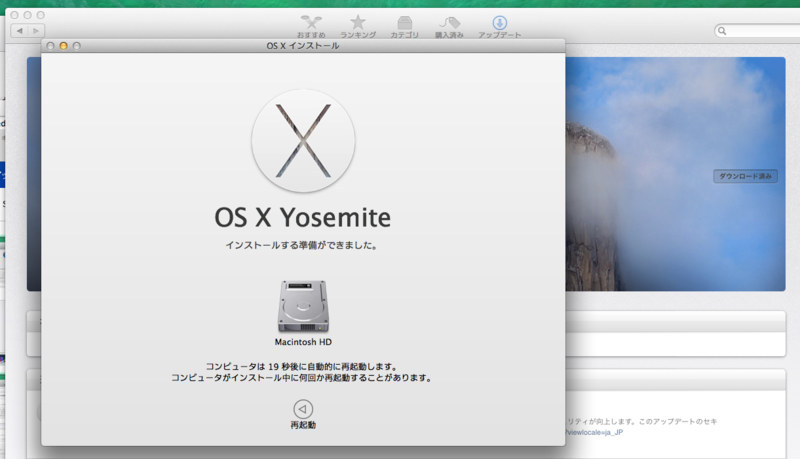
Task: Click the Yosemite banner image in App Store
Action: (675, 174)
